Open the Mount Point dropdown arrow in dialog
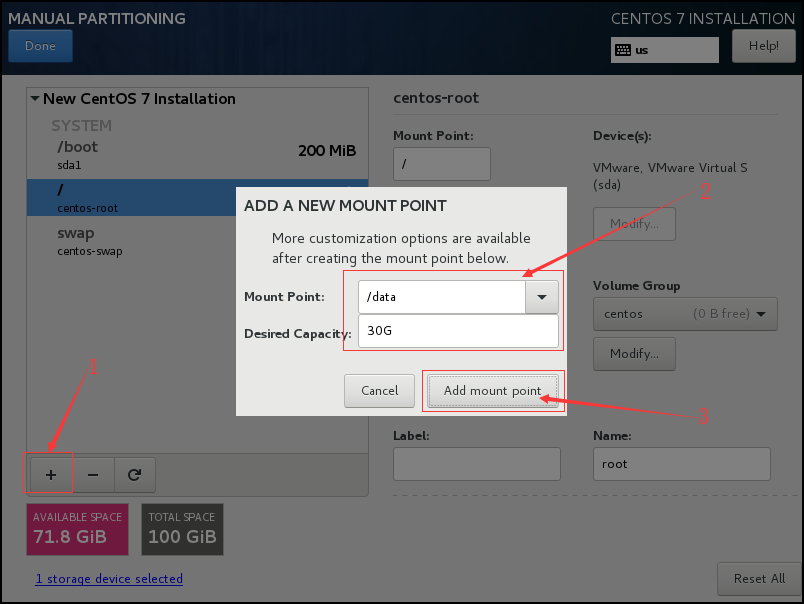The width and height of the screenshot is (804, 604). [541, 297]
